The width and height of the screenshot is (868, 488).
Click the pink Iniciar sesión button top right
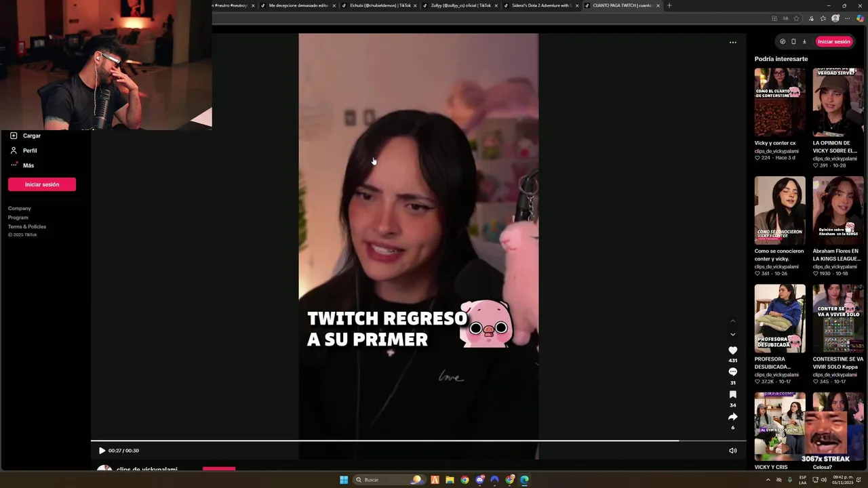tap(833, 41)
